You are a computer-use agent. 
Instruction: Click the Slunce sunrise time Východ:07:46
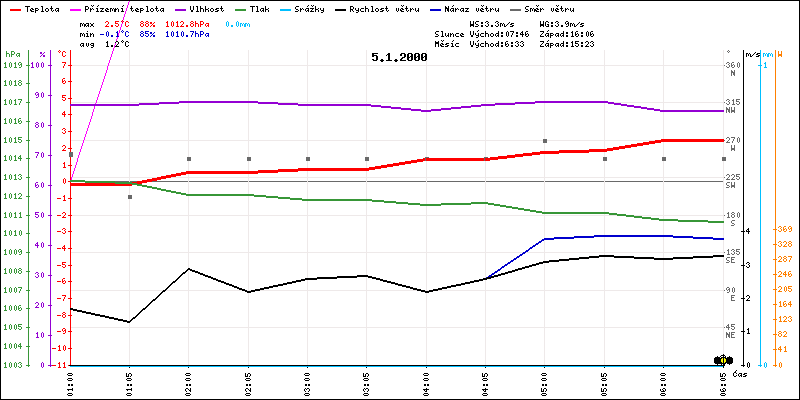501,33
